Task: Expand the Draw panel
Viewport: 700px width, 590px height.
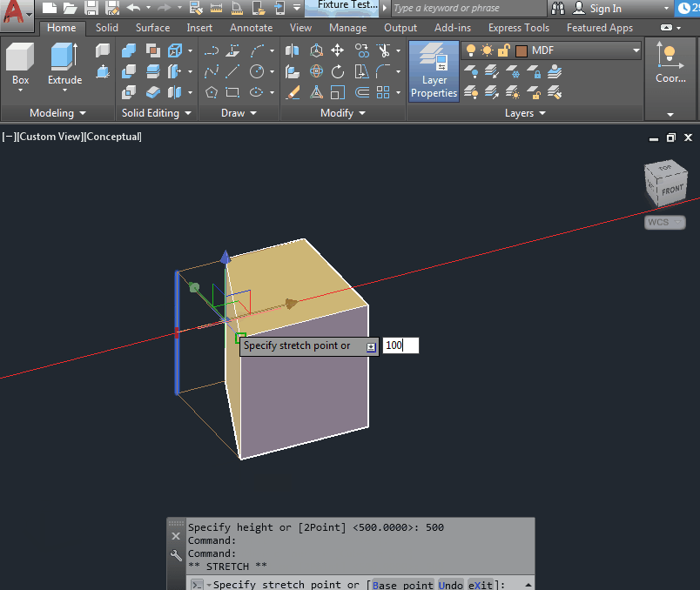Action: click(239, 113)
